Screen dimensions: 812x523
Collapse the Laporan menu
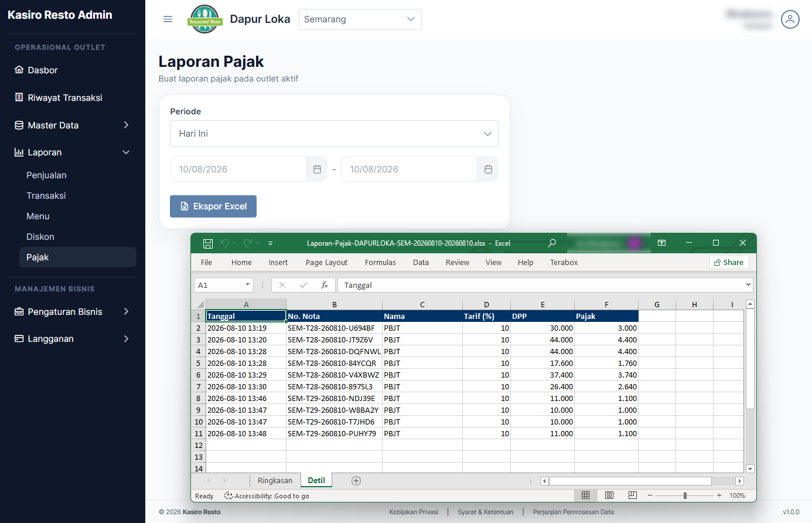(x=72, y=152)
